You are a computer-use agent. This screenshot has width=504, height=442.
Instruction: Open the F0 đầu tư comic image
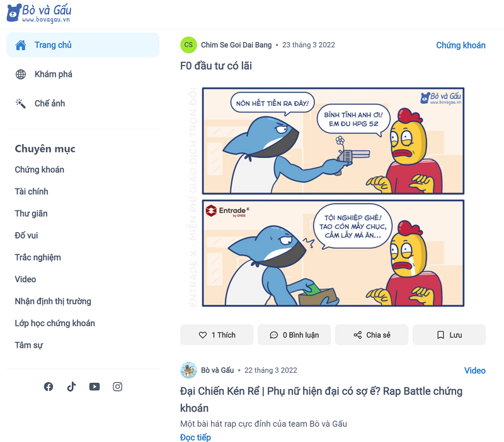[x=333, y=197]
